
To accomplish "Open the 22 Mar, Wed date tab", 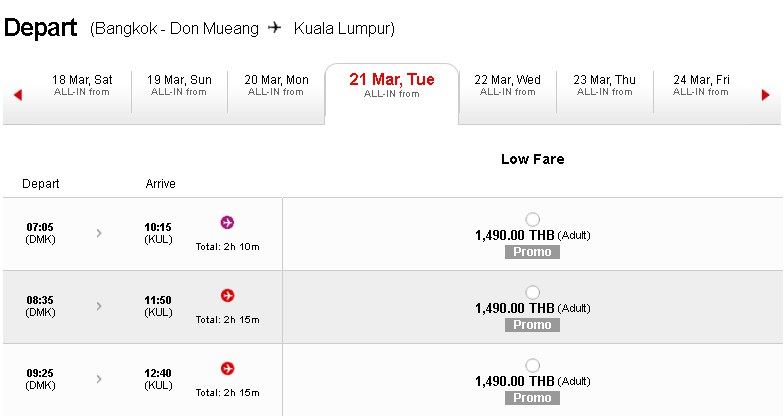I will coord(508,85).
